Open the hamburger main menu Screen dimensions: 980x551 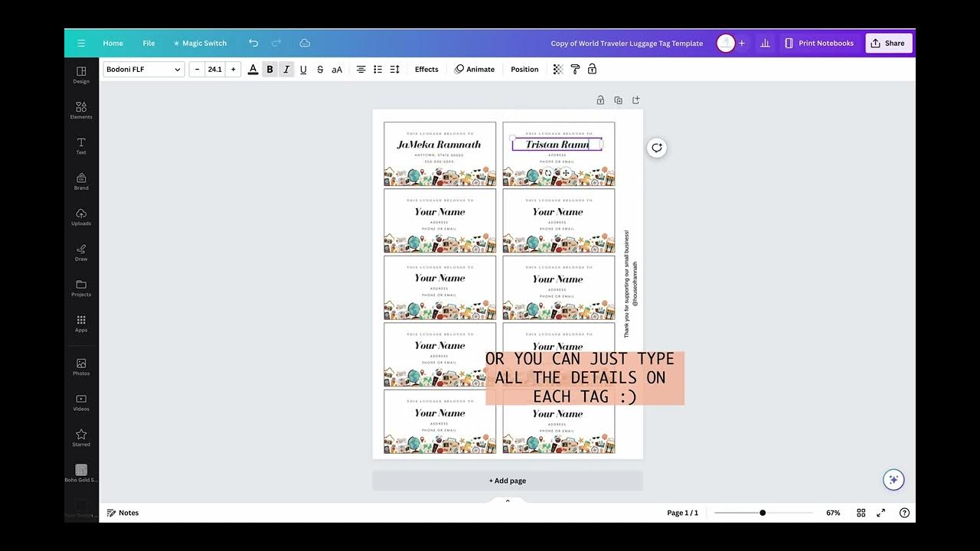pos(81,44)
